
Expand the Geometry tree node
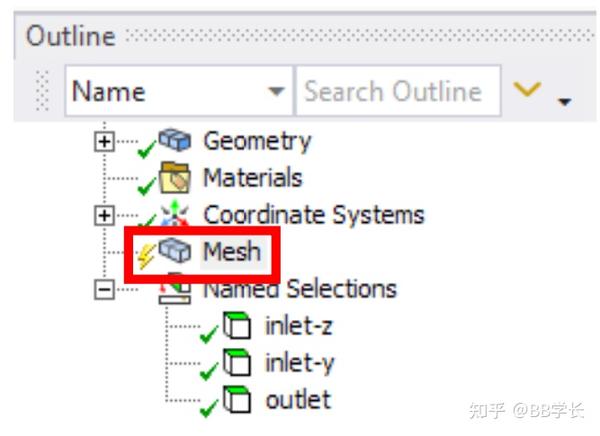(101, 142)
